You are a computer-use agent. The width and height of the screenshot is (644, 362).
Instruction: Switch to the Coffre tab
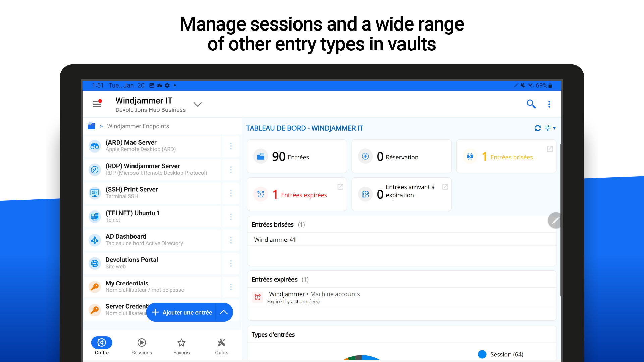tap(102, 346)
